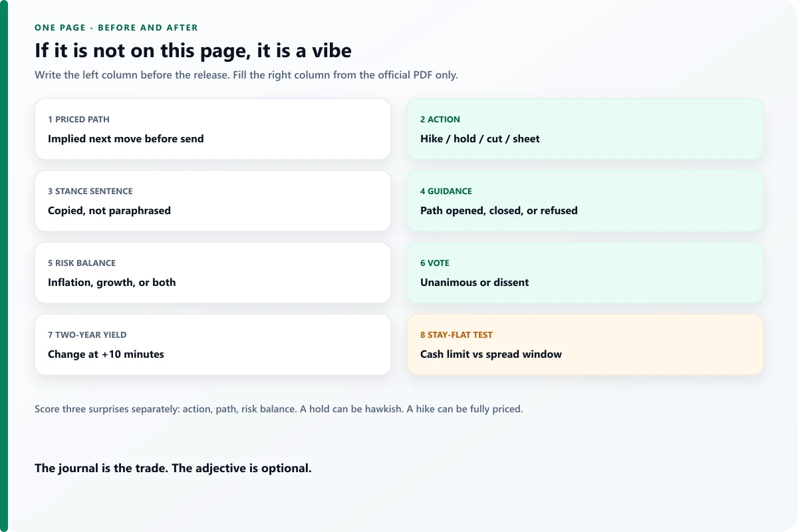Image resolution: width=798 pixels, height=532 pixels.
Task: Open the orange 8 Stay-Flat Test card
Action: click(x=585, y=344)
